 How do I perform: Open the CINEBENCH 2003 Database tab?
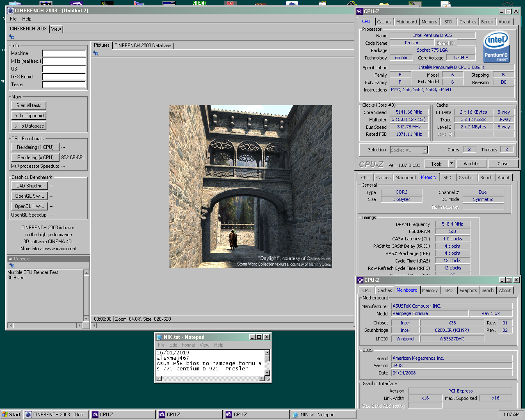pos(143,46)
